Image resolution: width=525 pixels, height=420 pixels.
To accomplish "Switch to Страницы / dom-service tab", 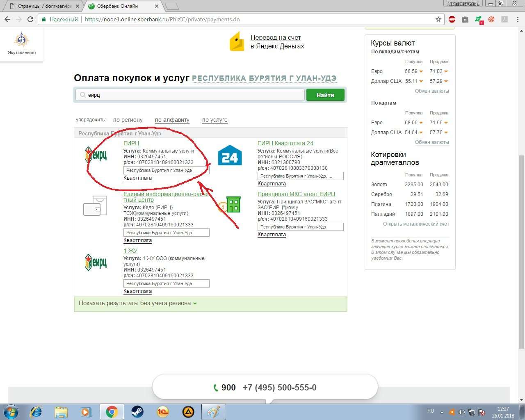I will tap(44, 6).
